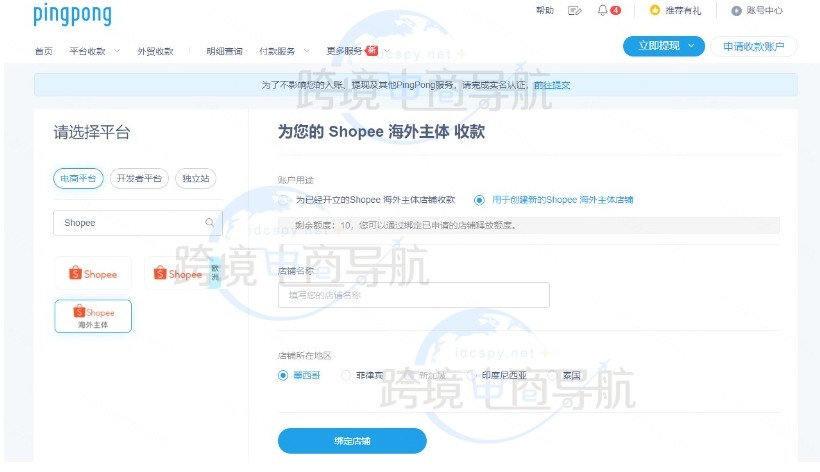
Task: Expand the 更多服务 dropdown chevron
Action: (x=387, y=51)
